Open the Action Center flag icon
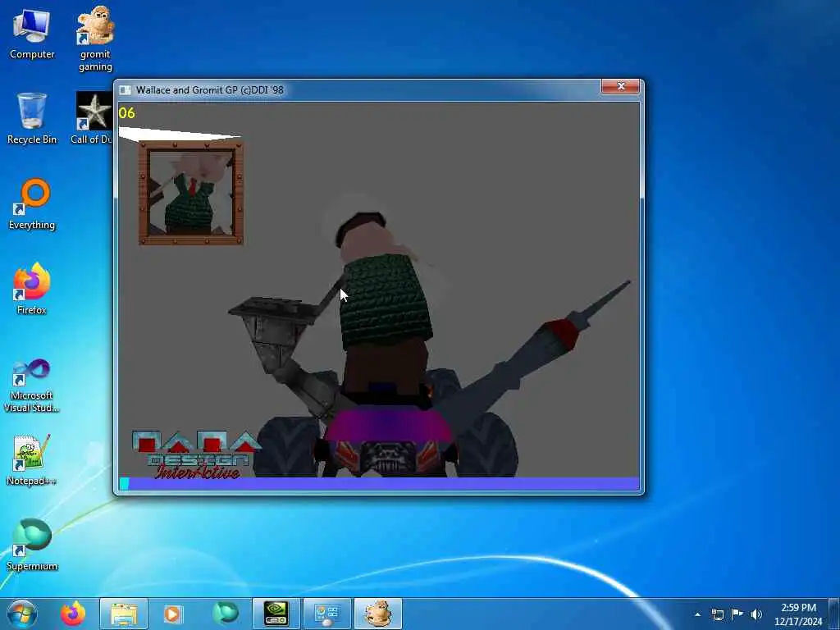Image resolution: width=840 pixels, height=630 pixels. pyautogui.click(x=737, y=614)
